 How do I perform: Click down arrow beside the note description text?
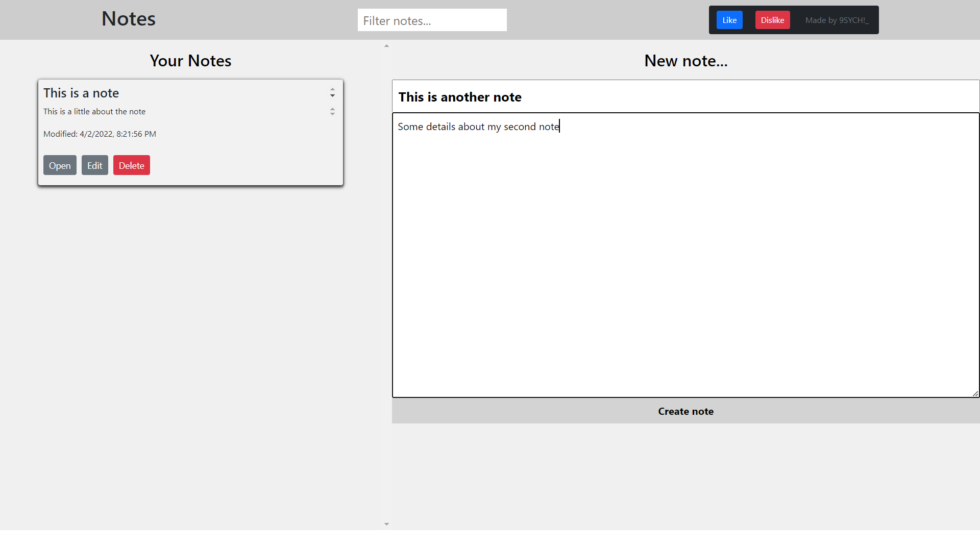point(332,114)
